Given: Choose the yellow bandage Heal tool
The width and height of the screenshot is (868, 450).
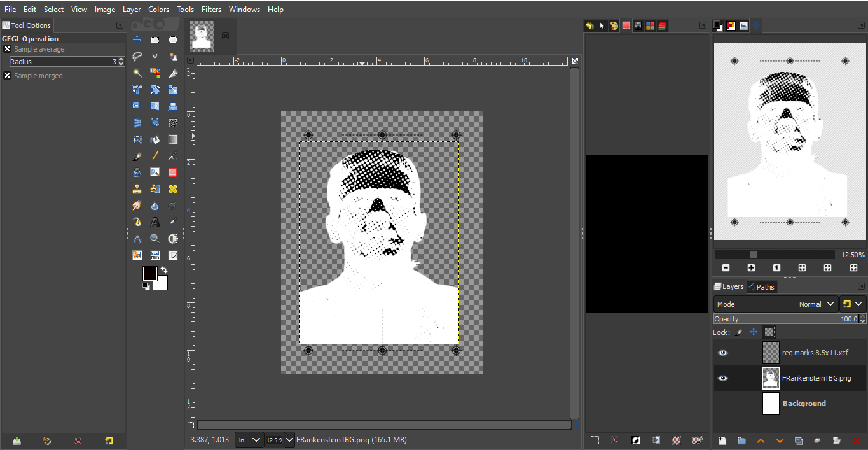Looking at the screenshot, I should 172,189.
